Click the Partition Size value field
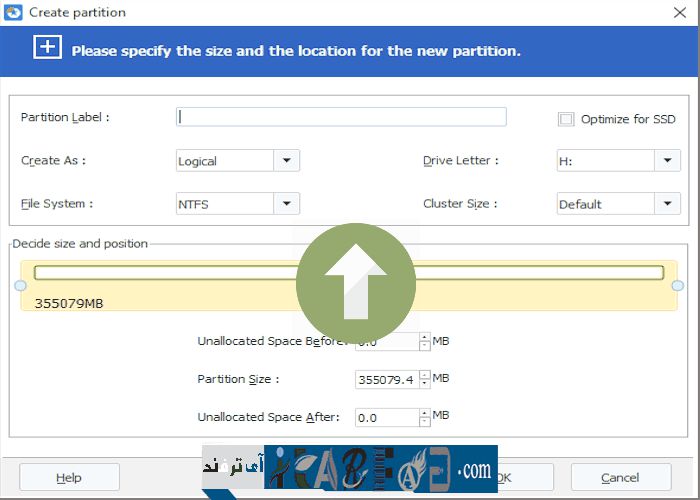Viewport: 700px width, 500px height. click(386, 379)
